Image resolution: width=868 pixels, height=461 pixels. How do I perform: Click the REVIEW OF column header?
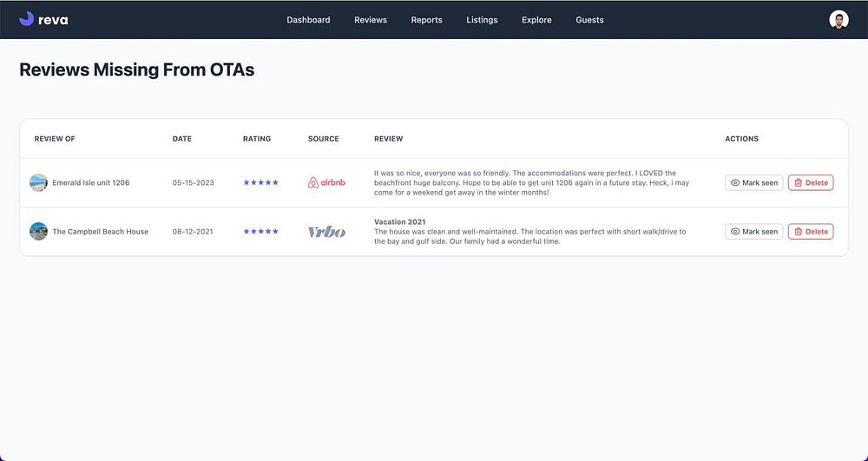55,139
